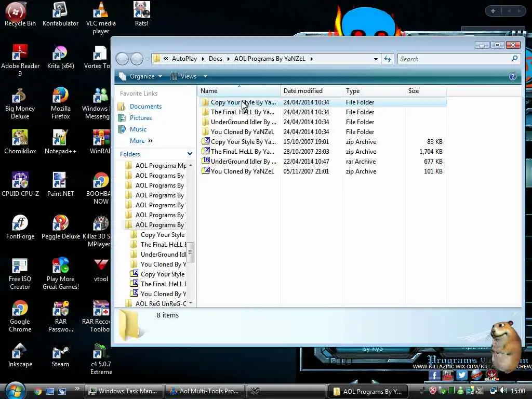
Task: Open RAR Password desktop shortcut
Action: click(x=60, y=316)
